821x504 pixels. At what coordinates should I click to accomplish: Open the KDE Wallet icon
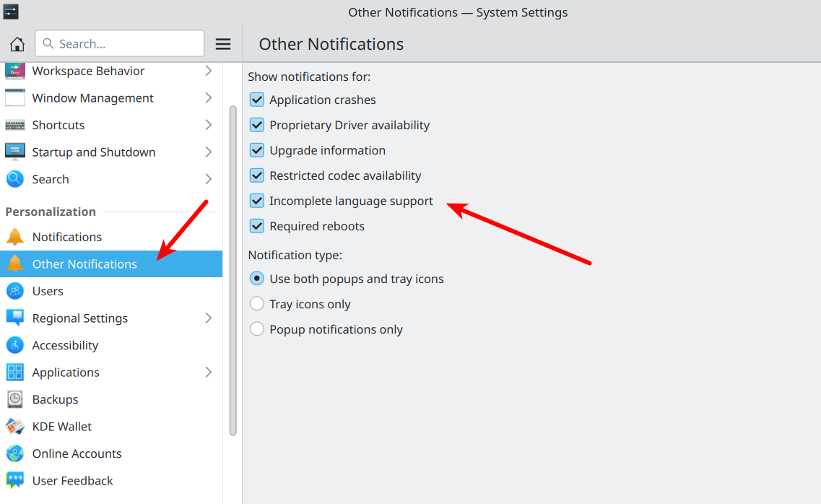(15, 427)
